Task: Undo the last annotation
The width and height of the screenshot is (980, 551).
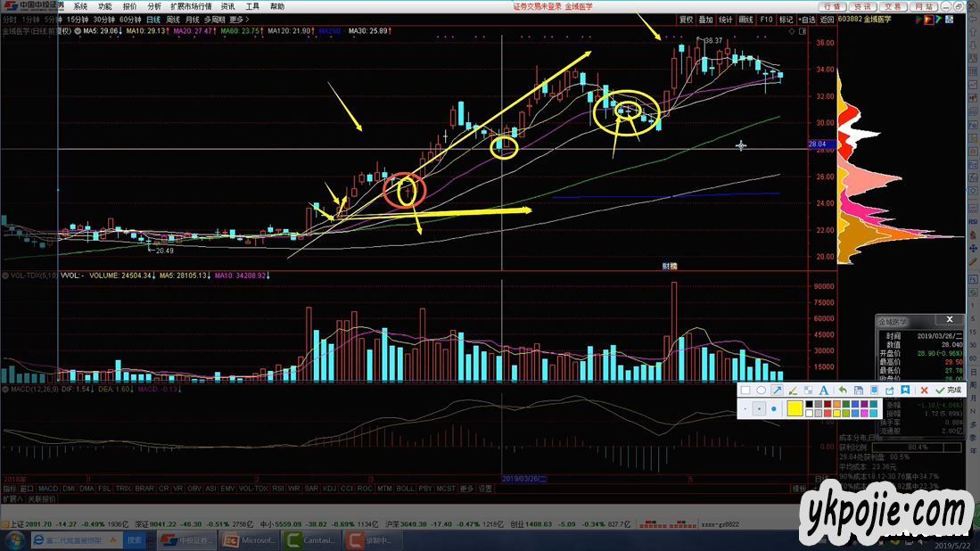Action: pyautogui.click(x=842, y=391)
